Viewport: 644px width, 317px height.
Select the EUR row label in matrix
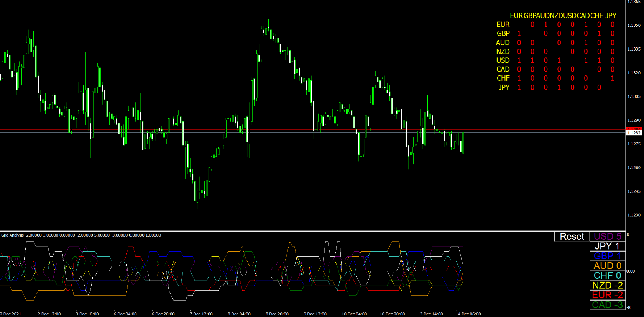(x=503, y=25)
